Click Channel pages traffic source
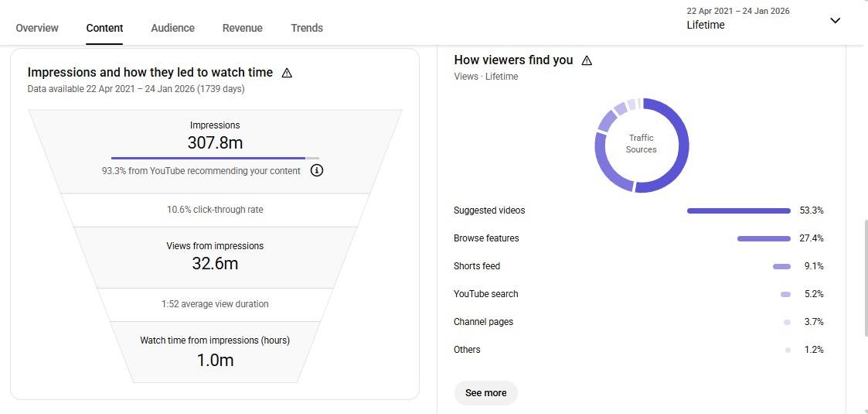Screen dimensions: 868x414 (x=483, y=322)
